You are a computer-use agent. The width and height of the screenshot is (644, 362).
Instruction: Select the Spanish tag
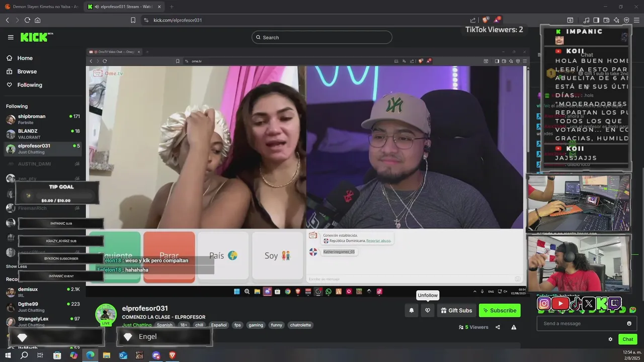tap(165, 325)
